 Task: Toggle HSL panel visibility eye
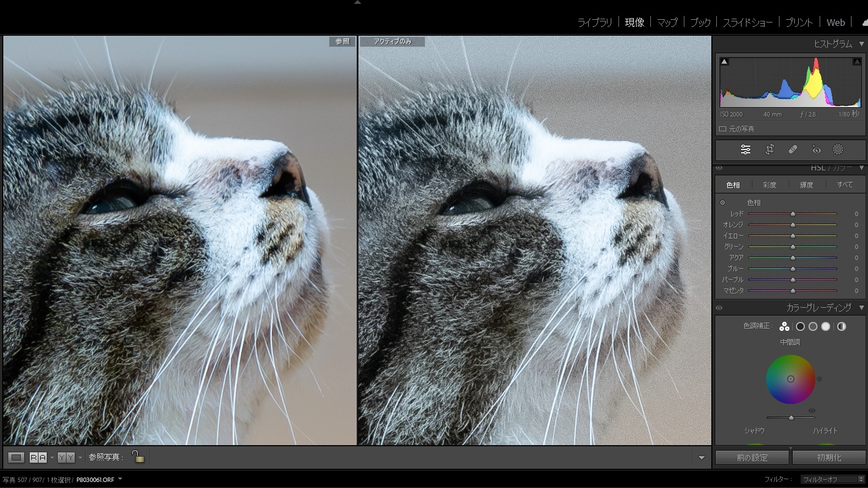pos(719,168)
